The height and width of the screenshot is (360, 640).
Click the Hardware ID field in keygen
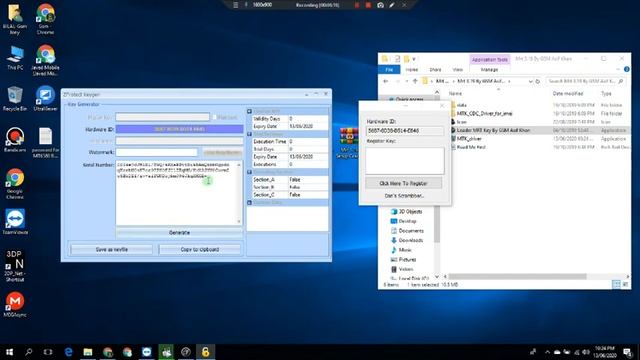[179, 129]
